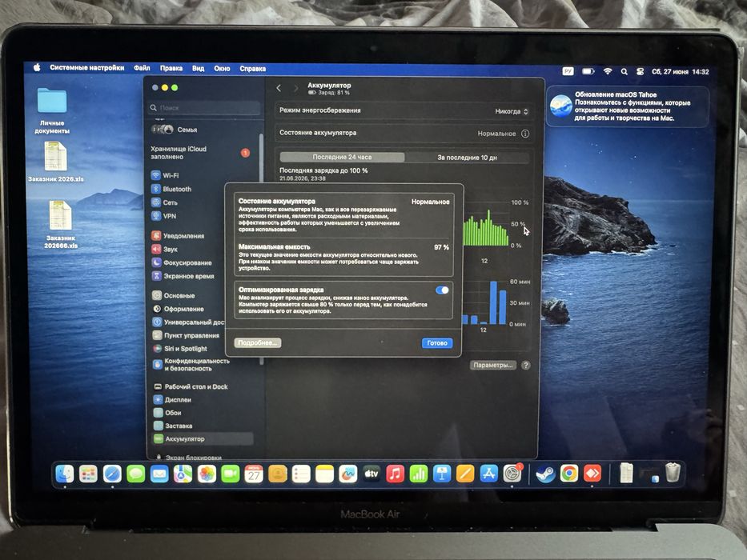Select Bluetooth in the settings sidebar
Screen dimensions: 747x560
click(171, 189)
